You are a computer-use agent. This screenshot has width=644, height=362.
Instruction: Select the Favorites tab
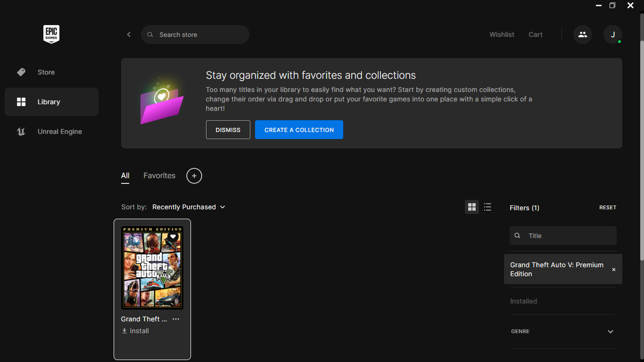[x=159, y=176]
